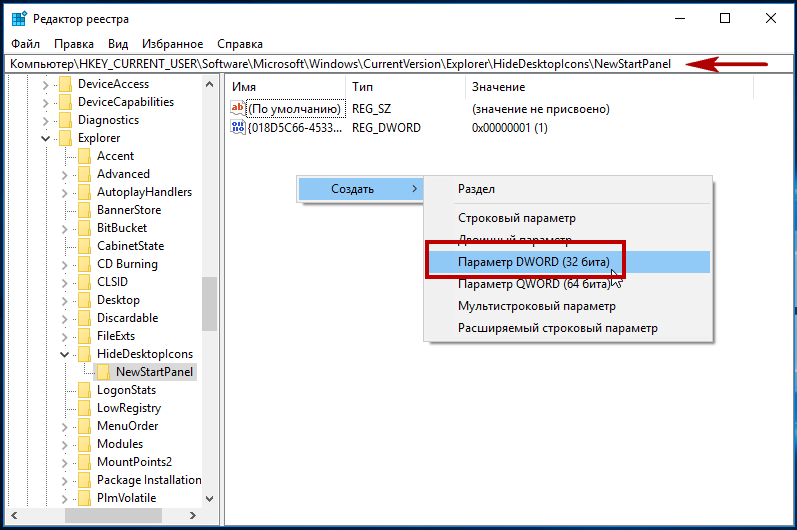
Task: Click the MenuOrder folder icon
Action: click(x=84, y=426)
